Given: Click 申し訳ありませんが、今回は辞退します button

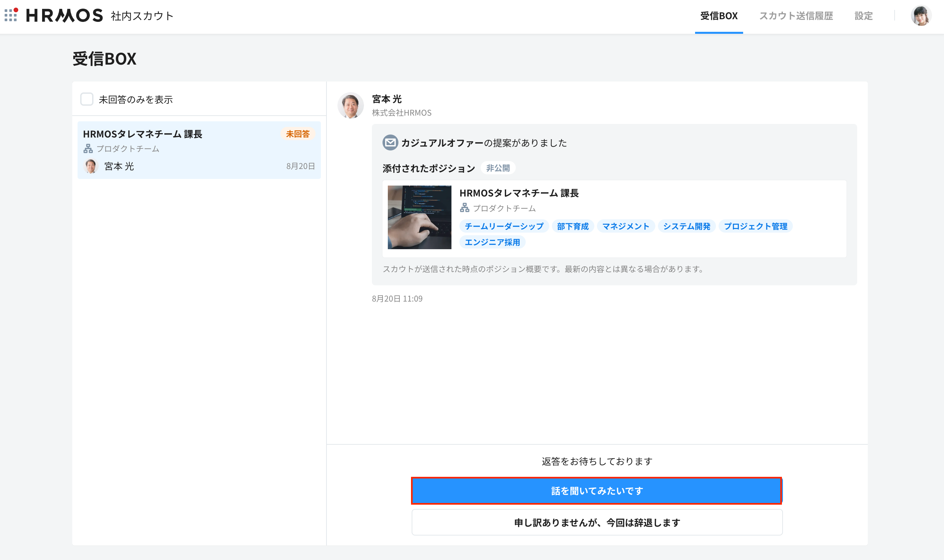Looking at the screenshot, I should [597, 522].
